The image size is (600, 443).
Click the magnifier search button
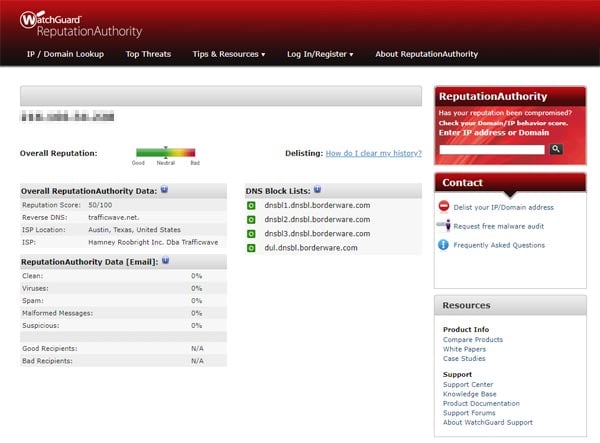(557, 149)
